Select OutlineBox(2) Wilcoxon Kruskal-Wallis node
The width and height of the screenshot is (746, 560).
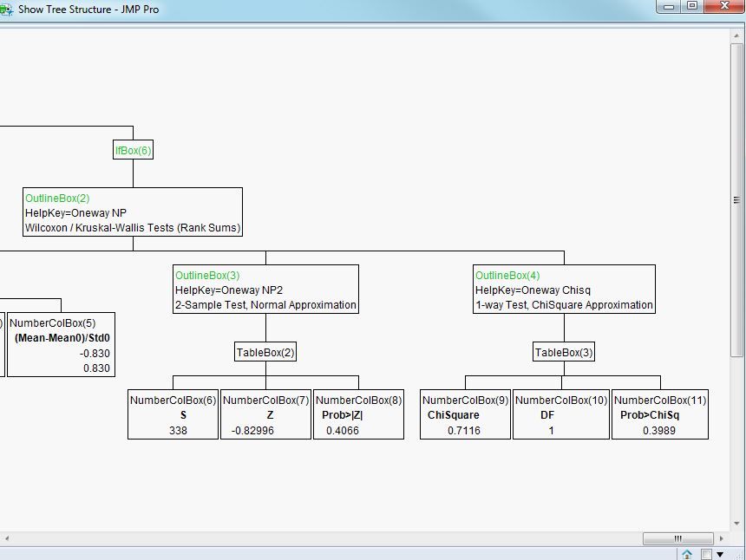click(x=133, y=212)
